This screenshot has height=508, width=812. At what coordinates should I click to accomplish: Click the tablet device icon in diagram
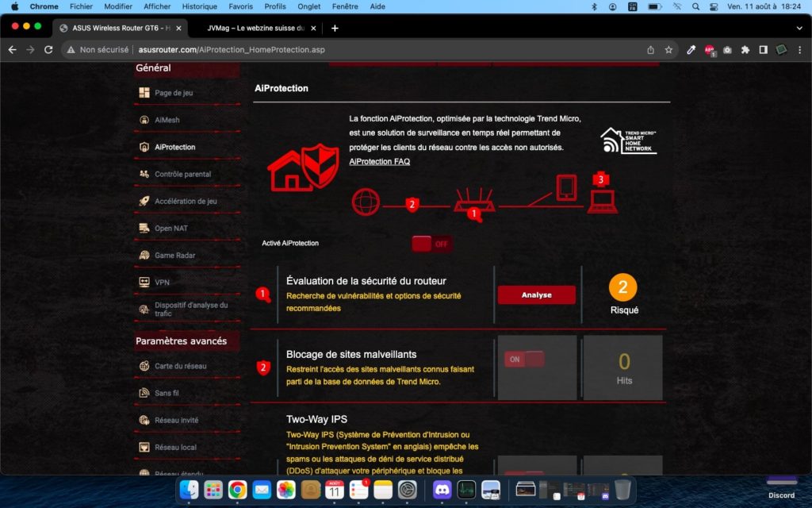coord(566,187)
